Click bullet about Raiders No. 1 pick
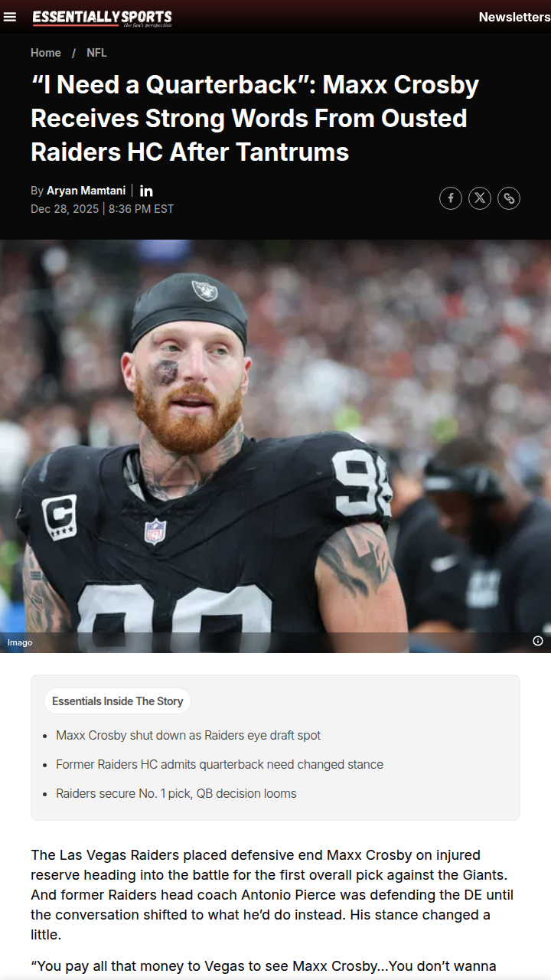Screen dimensions: 551x980 (176, 793)
